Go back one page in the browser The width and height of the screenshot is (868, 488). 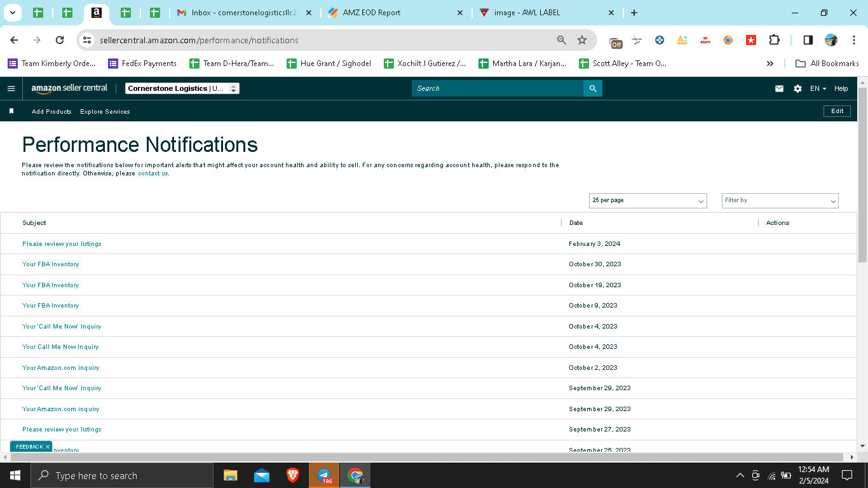14,40
